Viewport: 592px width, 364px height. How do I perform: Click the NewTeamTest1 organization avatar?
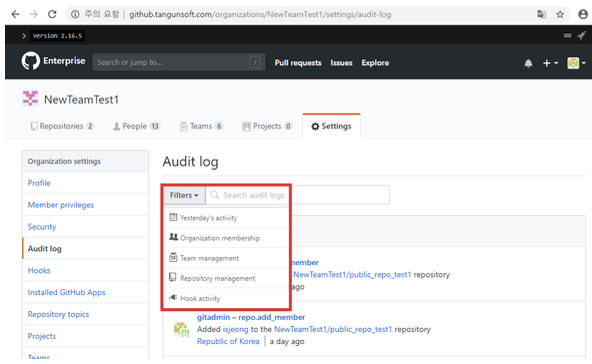[30, 99]
